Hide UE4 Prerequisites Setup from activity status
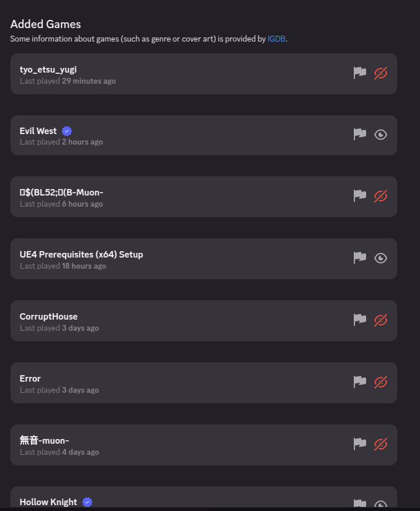The width and height of the screenshot is (420, 511). (x=381, y=258)
